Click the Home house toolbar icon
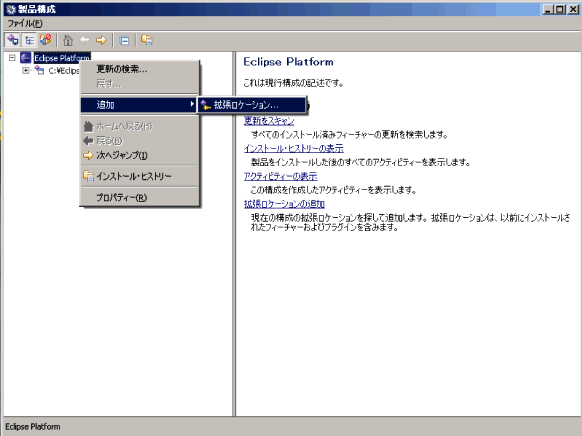 point(68,40)
